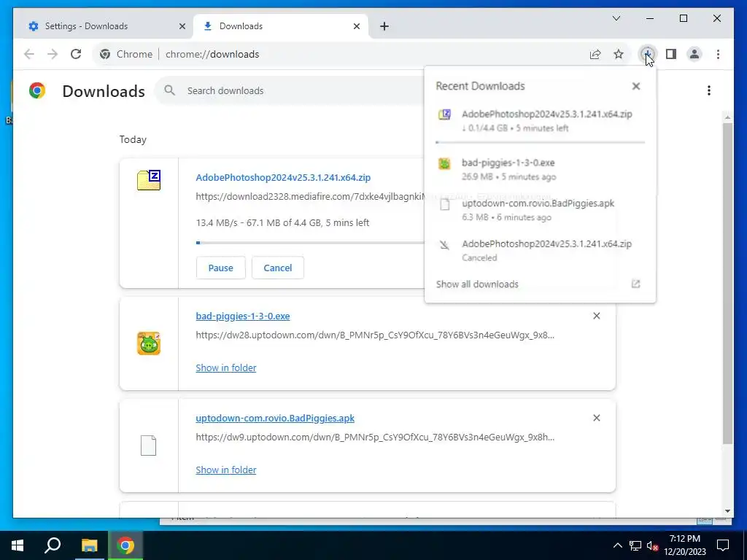Remove uptodown-com.rovio.BadPiggies.apk from the list
747x560 pixels.
coord(597,418)
